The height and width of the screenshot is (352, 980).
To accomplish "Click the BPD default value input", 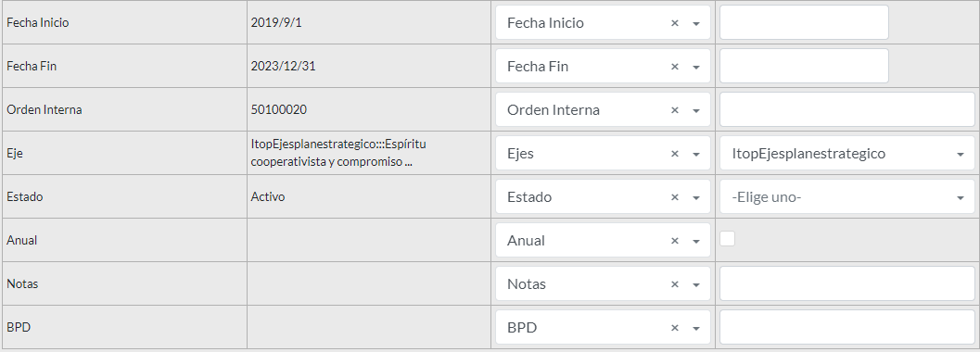I will tap(846, 328).
